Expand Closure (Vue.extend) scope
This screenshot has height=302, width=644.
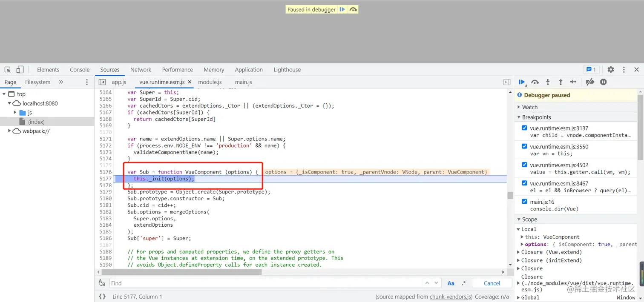pos(519,252)
